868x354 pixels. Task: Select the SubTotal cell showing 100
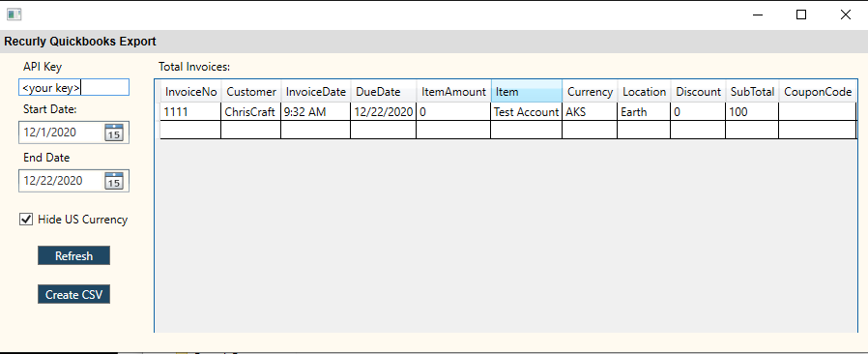click(x=752, y=112)
